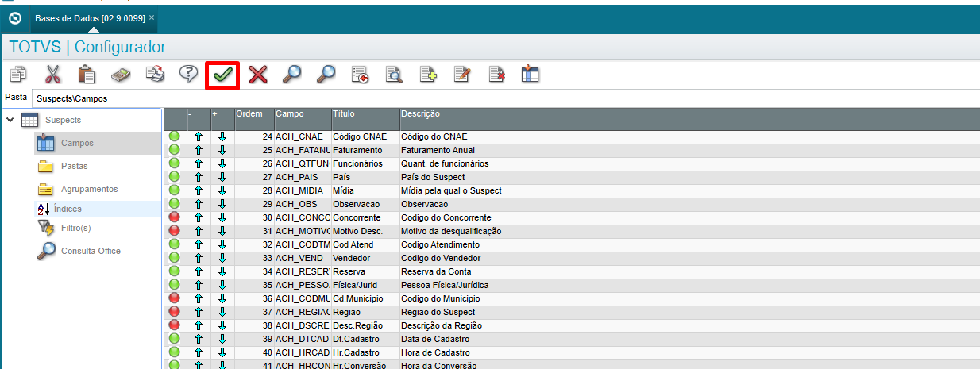Screen dimensions: 980x369
Task: Click the Consulta Office magnifier icon
Action: (46, 252)
